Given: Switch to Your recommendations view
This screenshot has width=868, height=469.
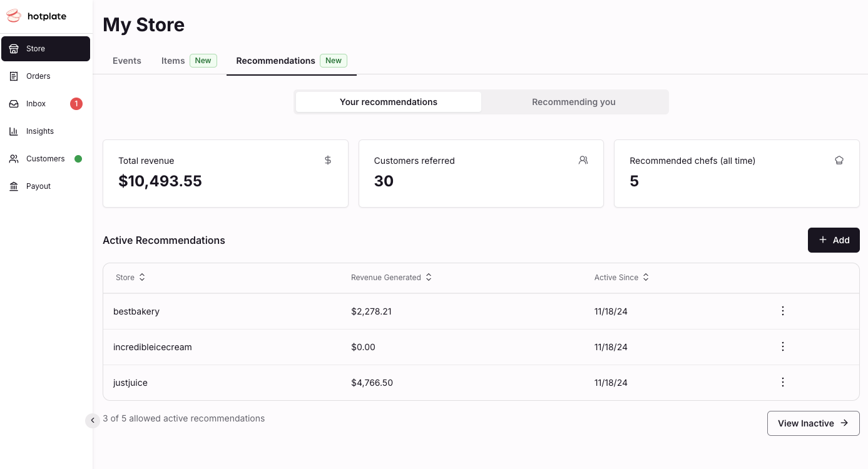Looking at the screenshot, I should tap(388, 102).
